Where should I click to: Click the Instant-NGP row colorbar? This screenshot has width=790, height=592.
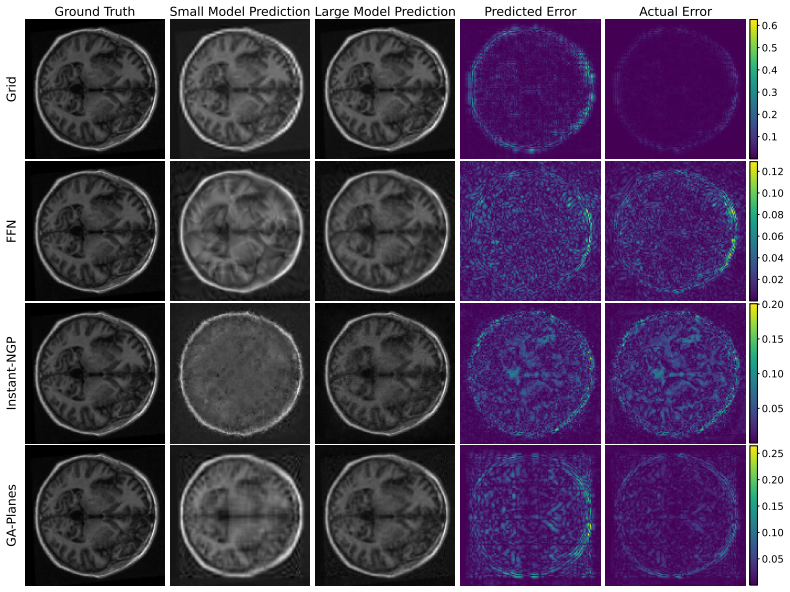tap(753, 373)
